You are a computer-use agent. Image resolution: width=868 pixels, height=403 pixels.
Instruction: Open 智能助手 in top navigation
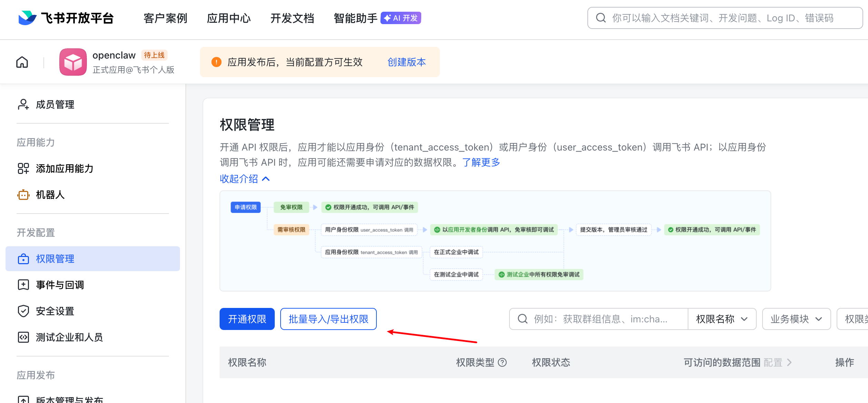pyautogui.click(x=356, y=18)
